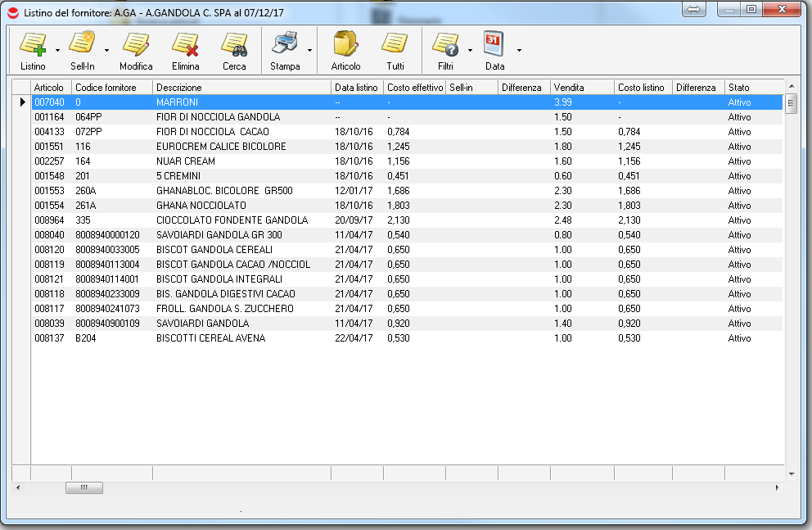This screenshot has width=812, height=530.
Task: Open the Articolo toolbar icon
Action: pyautogui.click(x=345, y=45)
